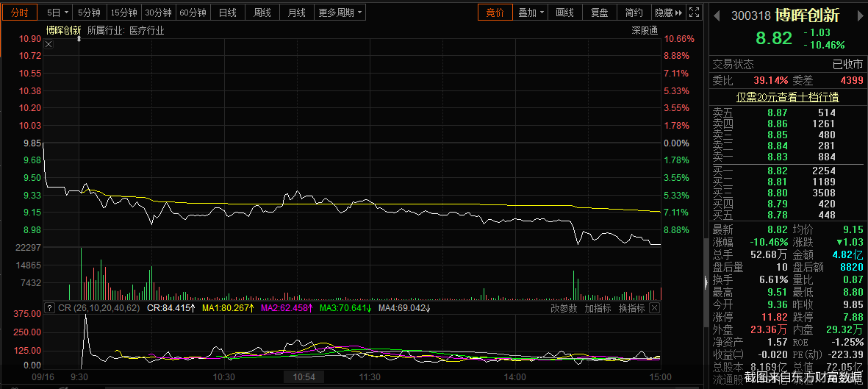Click the 外盘 23.36万 value

click(769, 329)
